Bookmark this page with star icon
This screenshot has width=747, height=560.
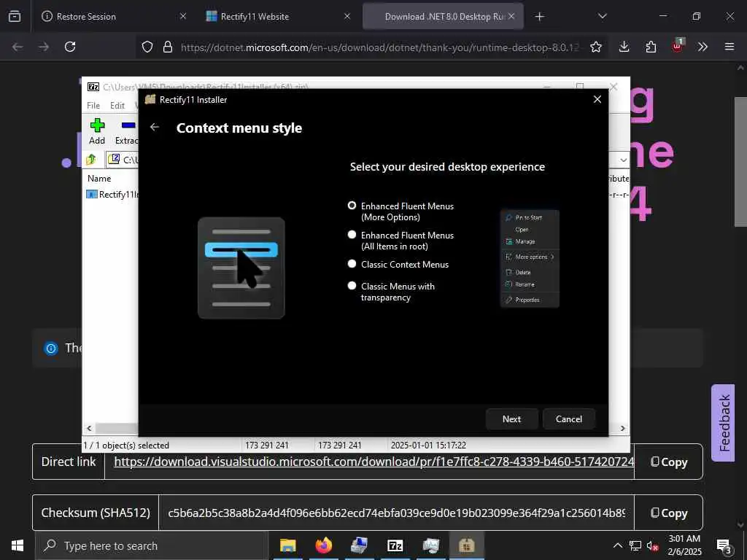point(595,47)
